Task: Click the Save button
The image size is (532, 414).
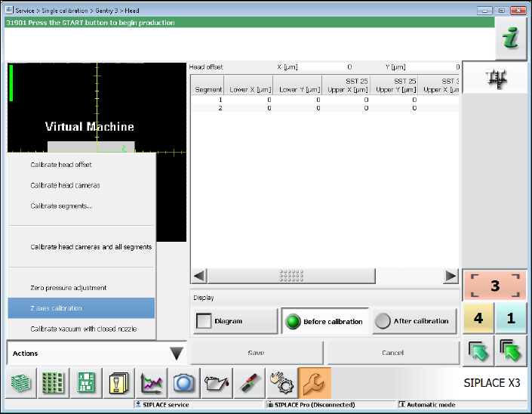Action: [x=256, y=353]
